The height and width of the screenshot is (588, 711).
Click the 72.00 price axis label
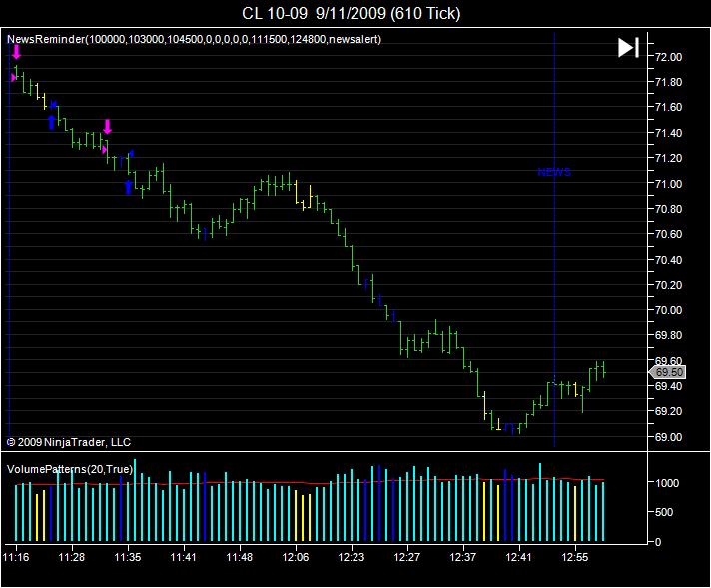[x=668, y=57]
